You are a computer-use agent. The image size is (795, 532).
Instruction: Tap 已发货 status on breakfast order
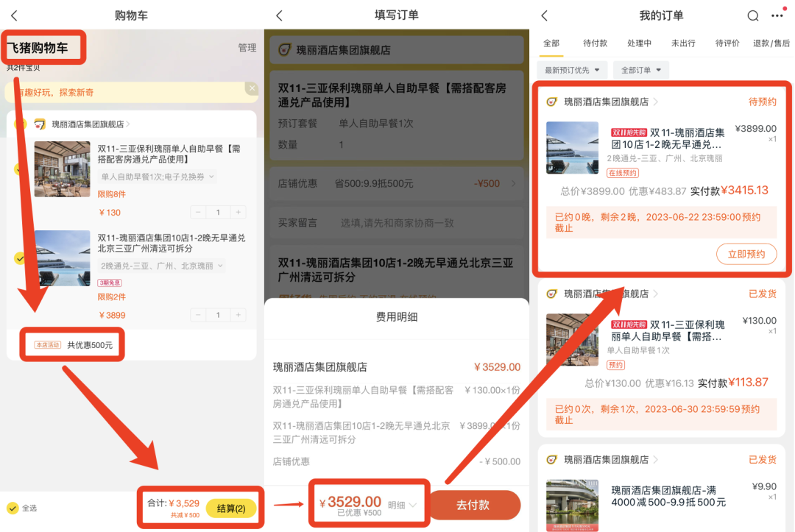point(762,294)
